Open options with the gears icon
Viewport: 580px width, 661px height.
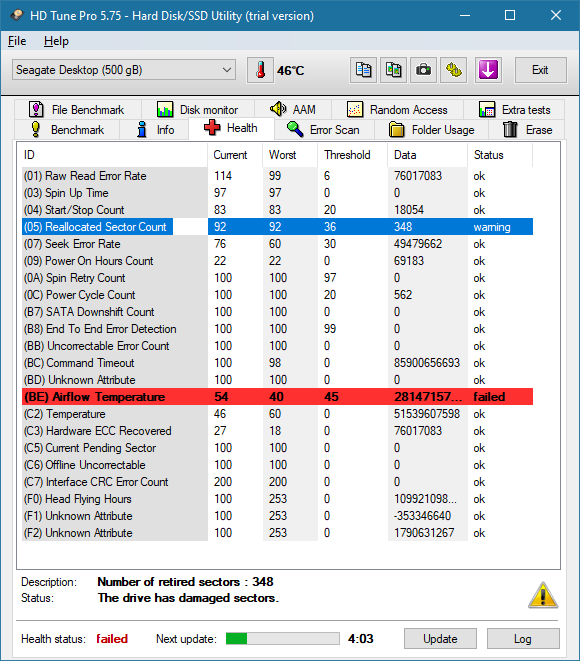pos(454,70)
